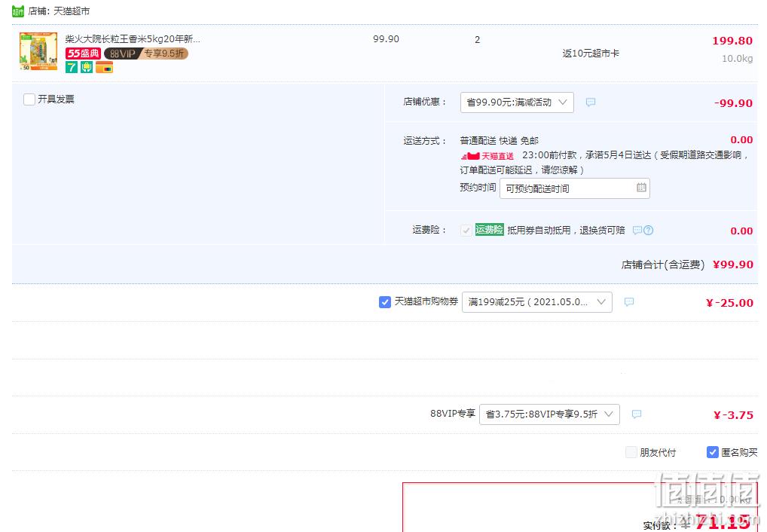Screen dimensions: 767x532
Task: Click the -99.90 store discount amount
Action: click(733, 103)
